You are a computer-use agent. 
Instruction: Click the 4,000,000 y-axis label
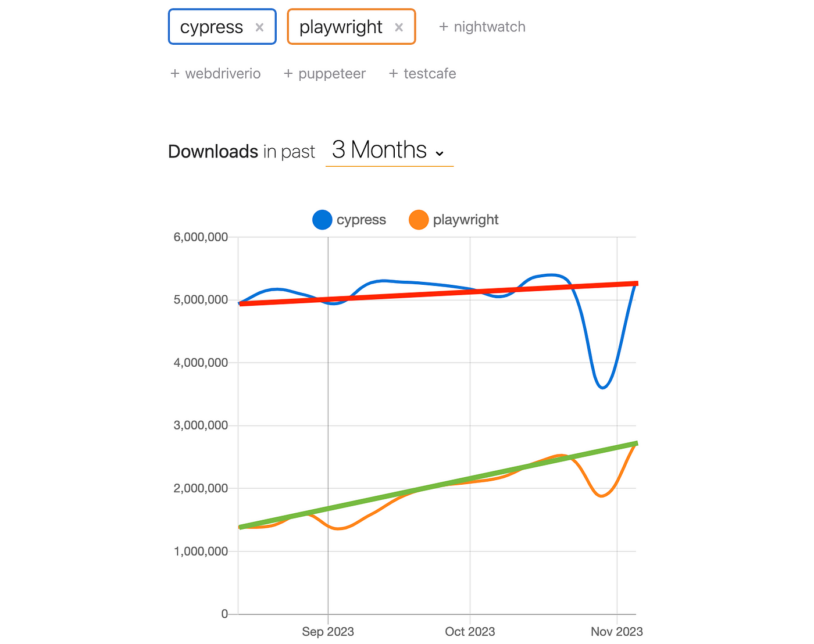tap(201, 363)
